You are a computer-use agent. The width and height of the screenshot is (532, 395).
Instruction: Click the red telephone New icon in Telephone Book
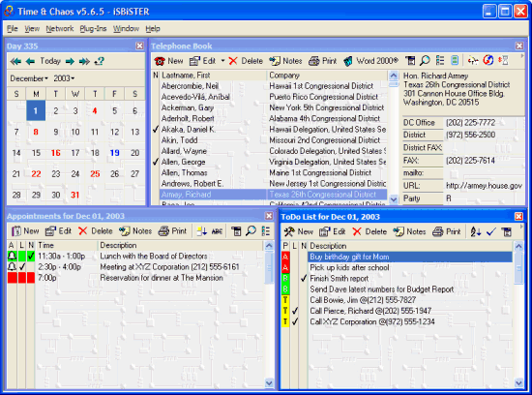pyautogui.click(x=160, y=61)
